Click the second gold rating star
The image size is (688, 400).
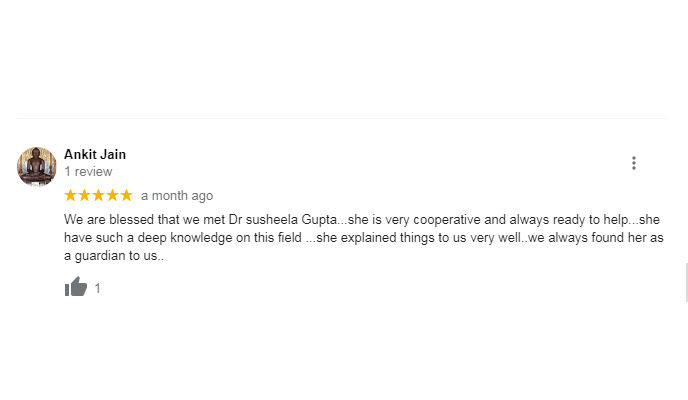click(x=84, y=195)
